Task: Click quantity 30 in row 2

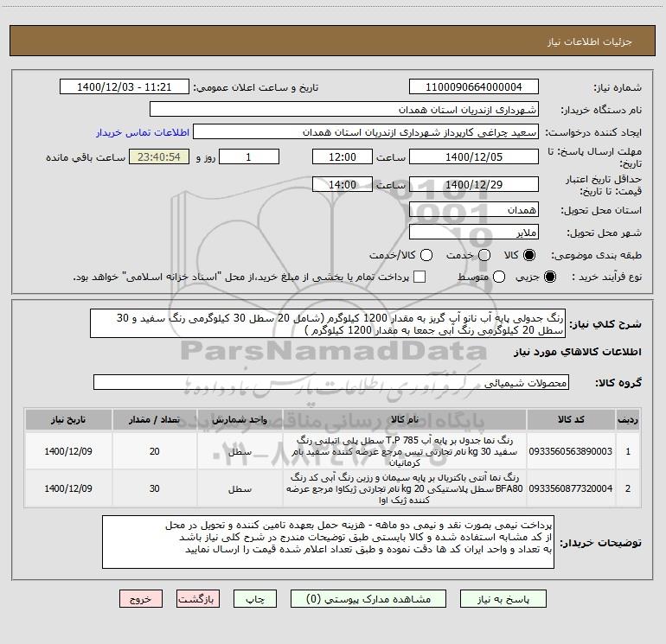Action: pyautogui.click(x=154, y=488)
